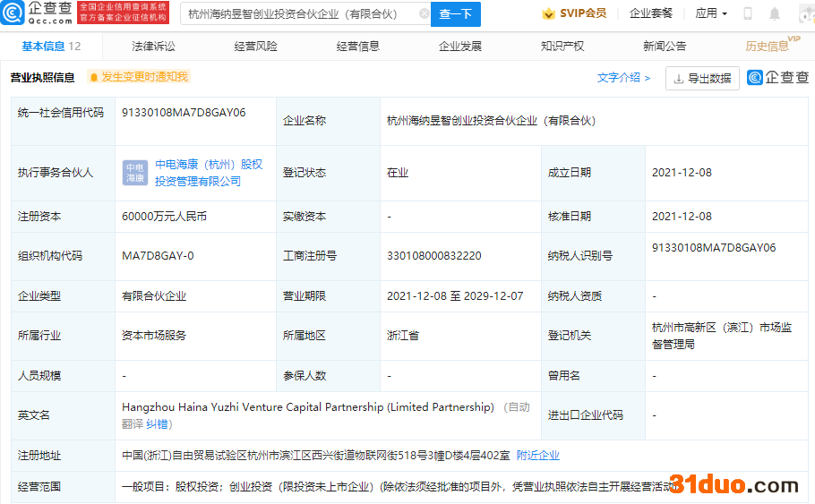Select business term 2021-12-08 至 2029-12-07
This screenshot has height=504, width=815.
[455, 295]
